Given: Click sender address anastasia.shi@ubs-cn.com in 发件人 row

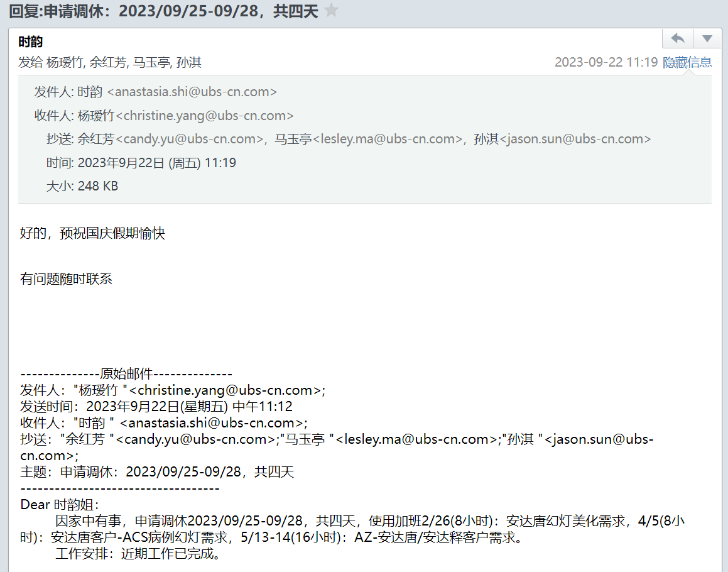Looking at the screenshot, I should coord(192,92).
